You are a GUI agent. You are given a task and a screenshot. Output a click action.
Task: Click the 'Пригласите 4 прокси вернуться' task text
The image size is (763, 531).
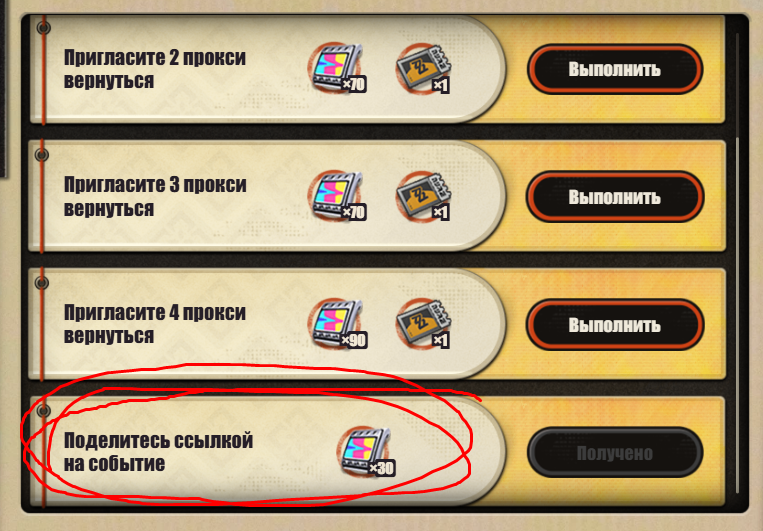coord(155,324)
